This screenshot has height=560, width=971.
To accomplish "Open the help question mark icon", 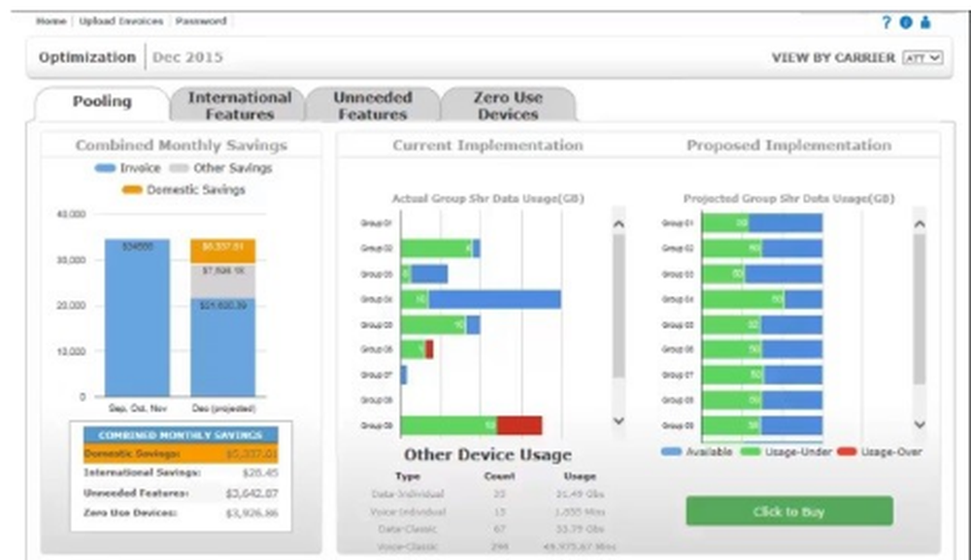I will 887,23.
